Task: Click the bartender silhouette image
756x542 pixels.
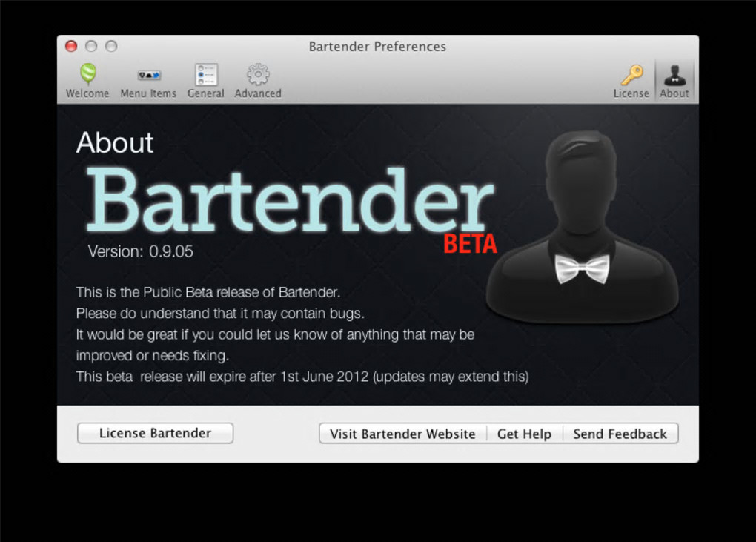Action: tap(583, 227)
